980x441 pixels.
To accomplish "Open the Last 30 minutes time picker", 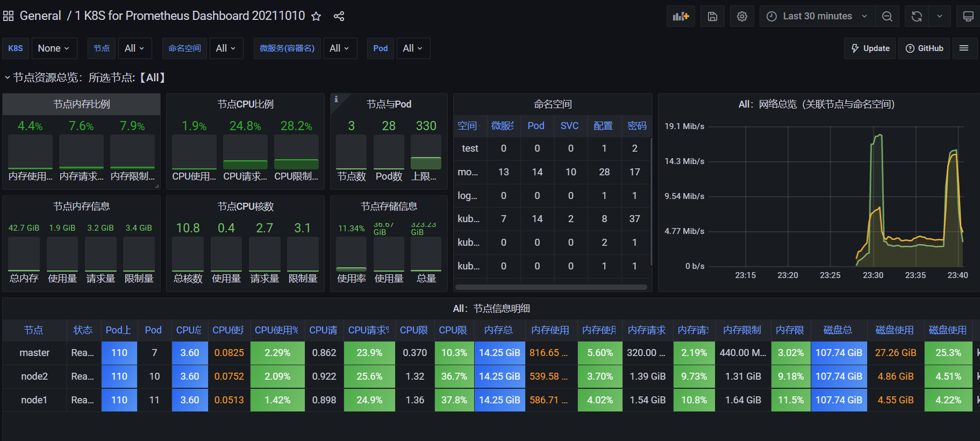I will tap(817, 16).
